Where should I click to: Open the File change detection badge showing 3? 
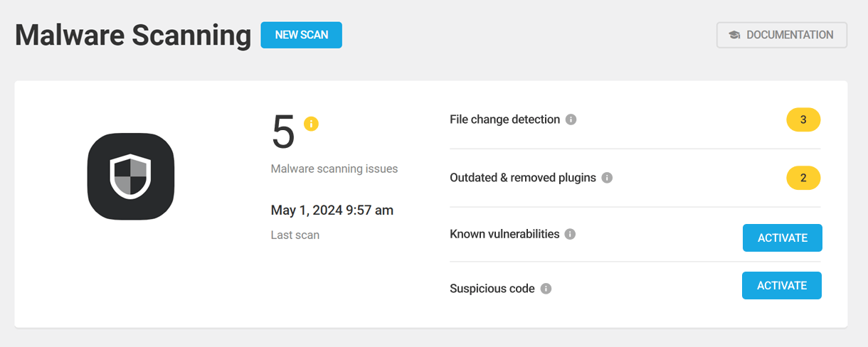pyautogui.click(x=803, y=119)
